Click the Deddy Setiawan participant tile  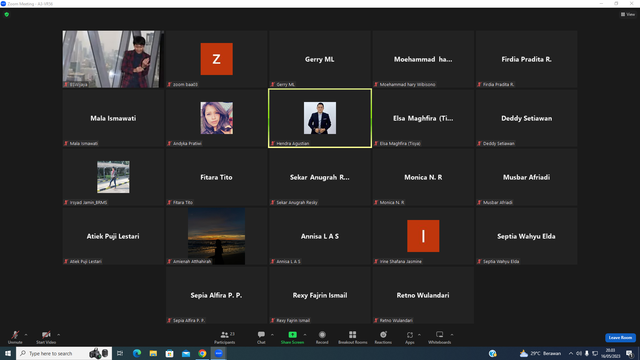526,118
